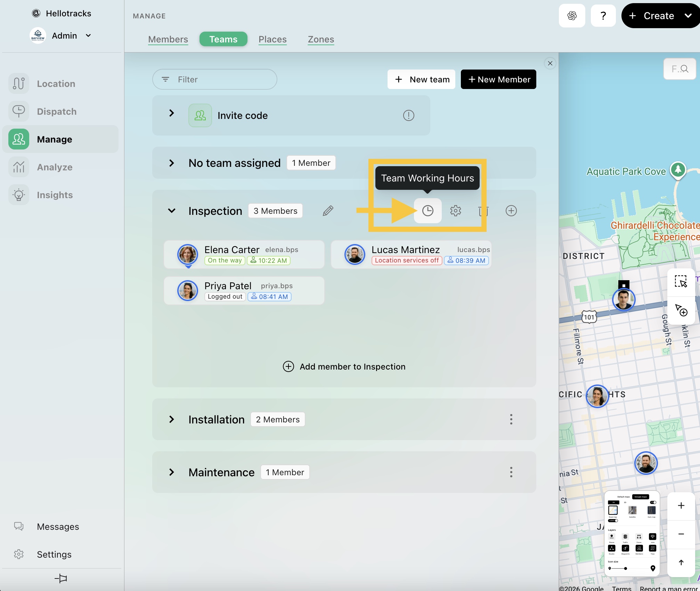700x591 pixels.
Task: Click Add member to Inspection
Action: [x=344, y=366]
